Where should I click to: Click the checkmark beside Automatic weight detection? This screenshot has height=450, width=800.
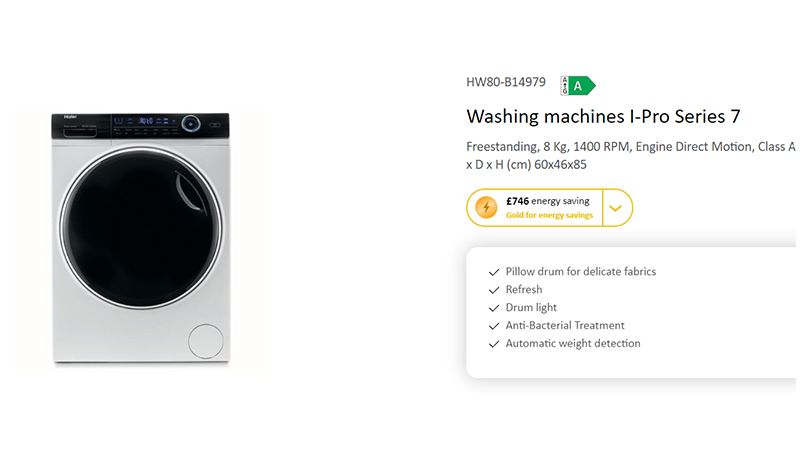[493, 344]
